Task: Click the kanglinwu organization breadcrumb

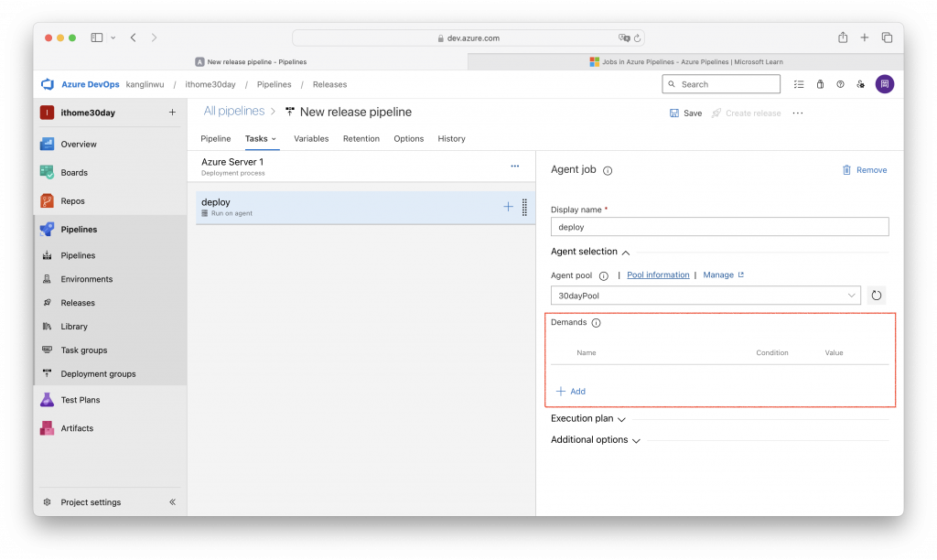Action: 145,84
